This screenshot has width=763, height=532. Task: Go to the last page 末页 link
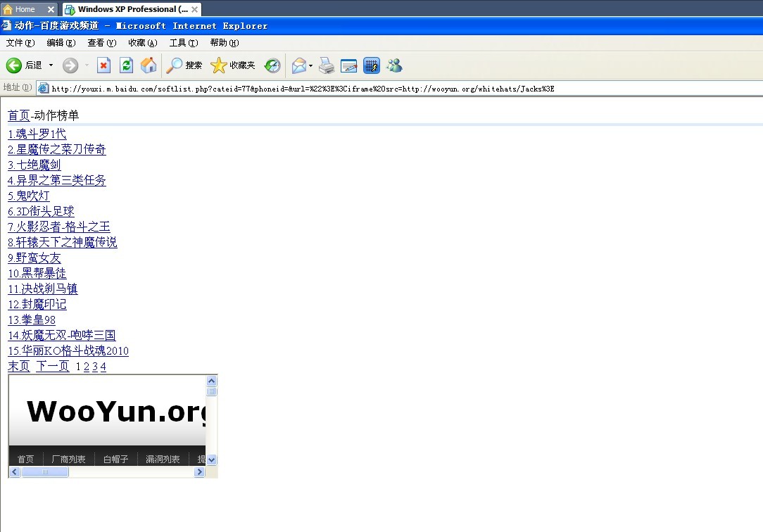click(19, 367)
